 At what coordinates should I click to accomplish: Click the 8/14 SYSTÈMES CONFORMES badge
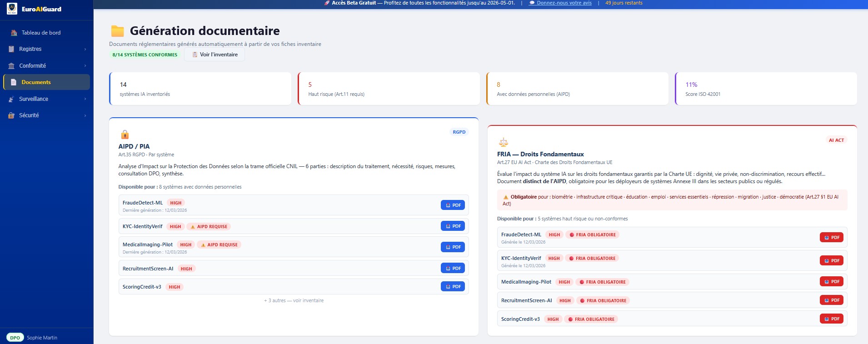tap(145, 55)
